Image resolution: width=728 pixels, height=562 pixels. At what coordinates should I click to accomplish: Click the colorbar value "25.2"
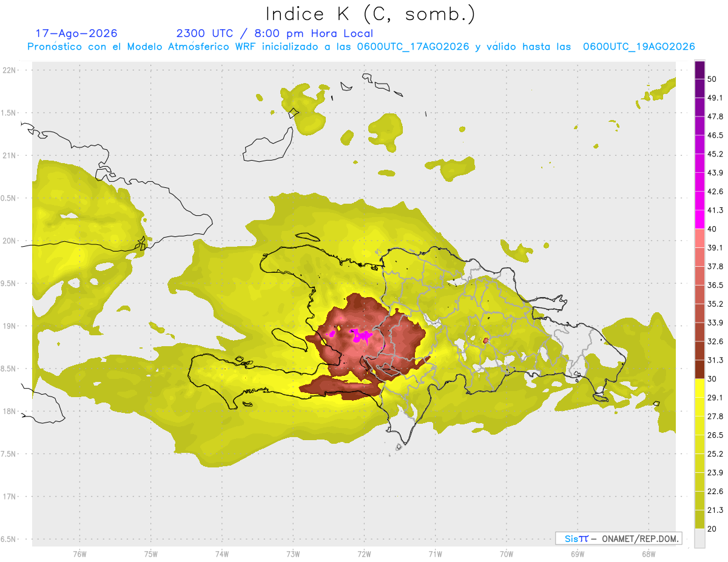click(x=715, y=453)
